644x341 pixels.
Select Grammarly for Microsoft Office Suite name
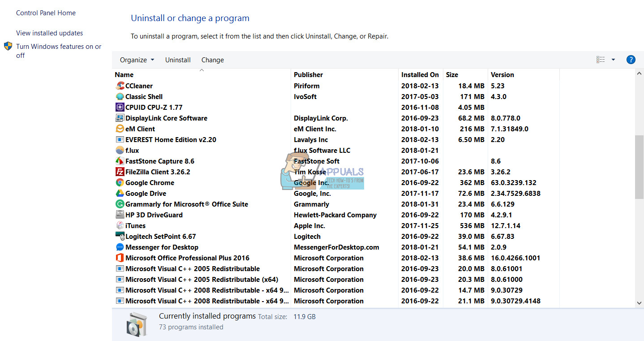(187, 204)
